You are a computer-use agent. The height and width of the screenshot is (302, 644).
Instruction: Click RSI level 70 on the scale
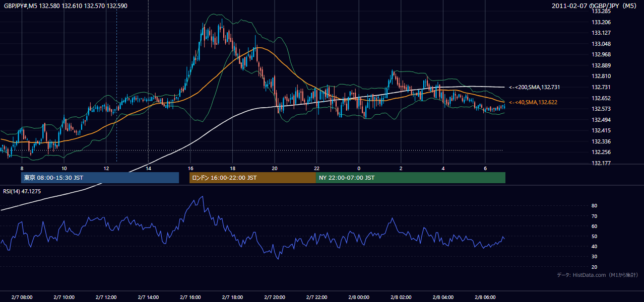[x=594, y=216]
